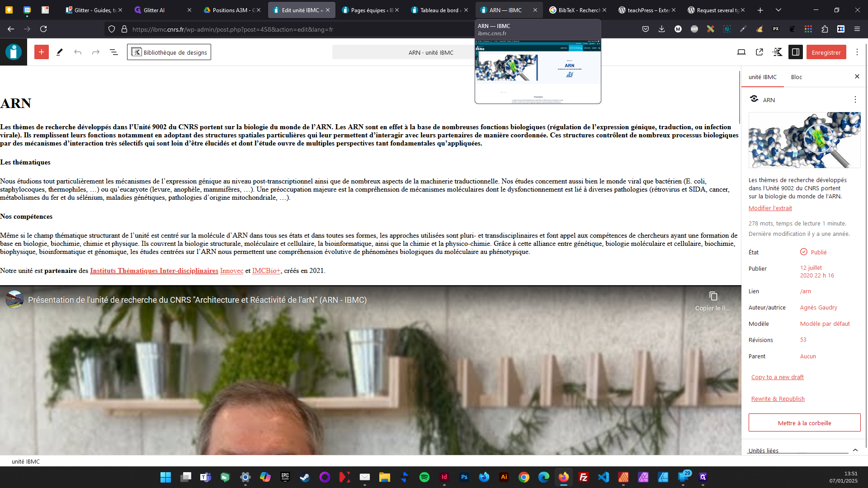The height and width of the screenshot is (488, 868).
Task: Reload the page in Firefox
Action: 43,29
